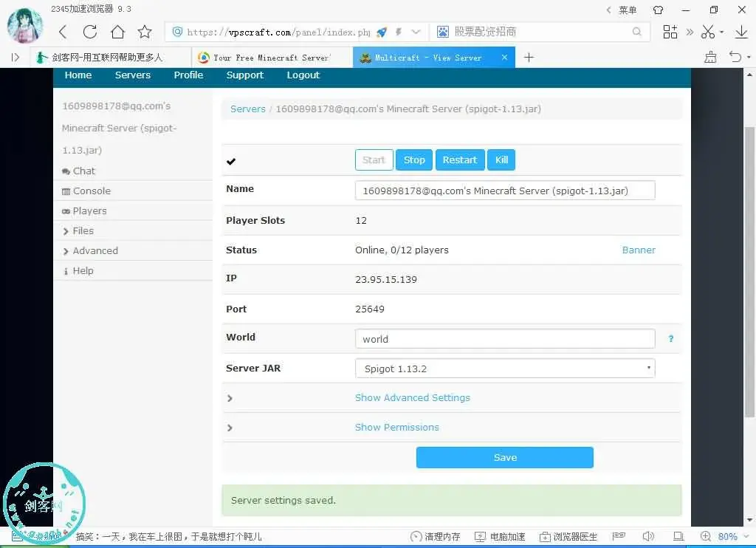Reload the page with the refresh icon

pos(90,32)
